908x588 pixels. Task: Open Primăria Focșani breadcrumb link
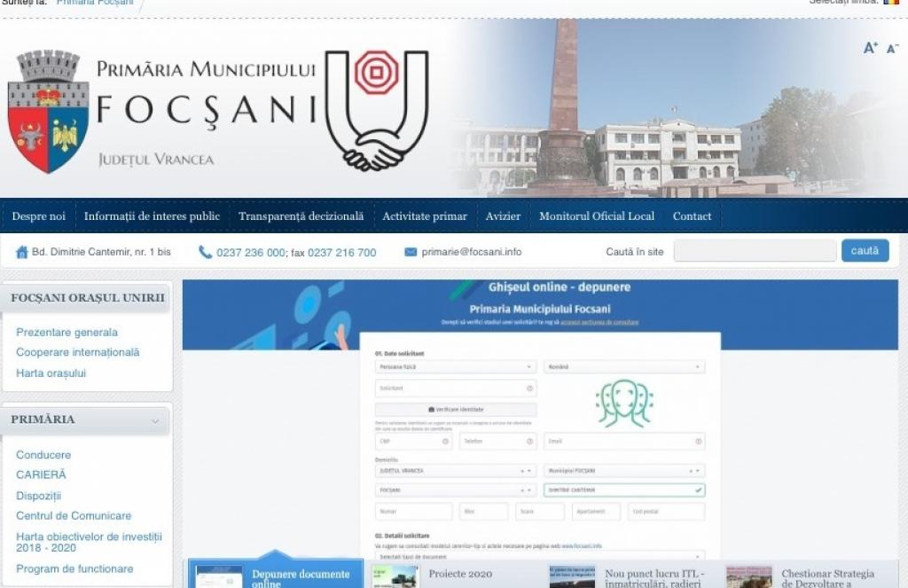[x=95, y=3]
